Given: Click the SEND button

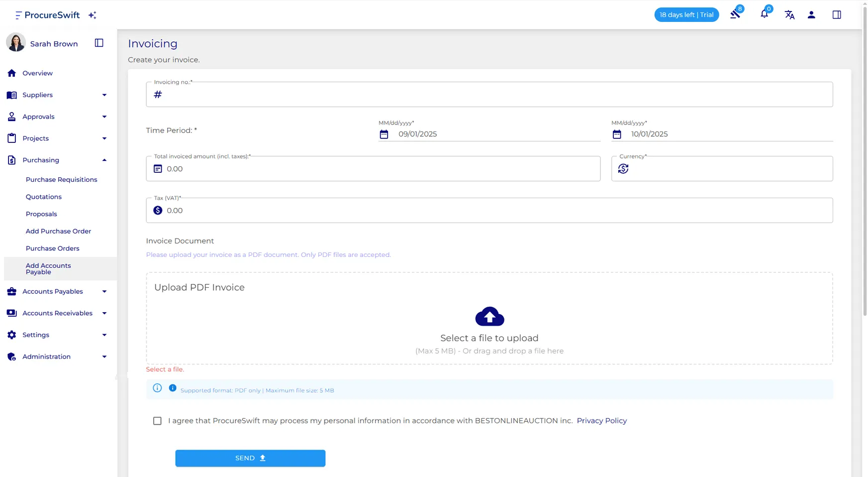Looking at the screenshot, I should coord(250,458).
